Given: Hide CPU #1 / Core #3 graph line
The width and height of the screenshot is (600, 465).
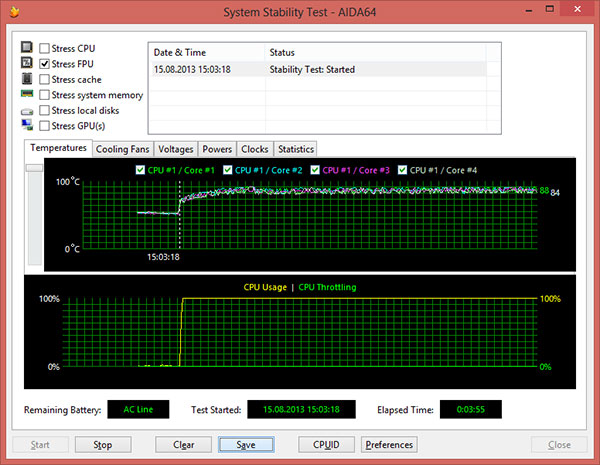Looking at the screenshot, I should tap(315, 170).
